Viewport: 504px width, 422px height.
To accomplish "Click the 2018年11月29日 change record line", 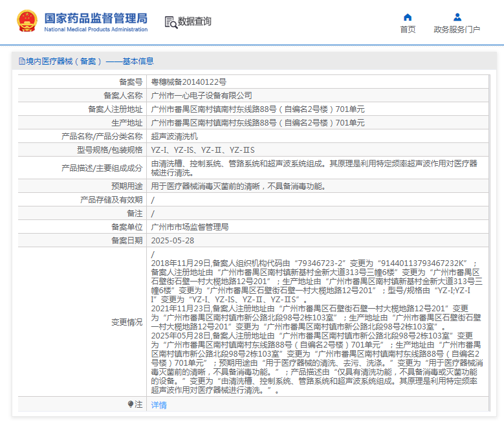I will click(x=314, y=263).
